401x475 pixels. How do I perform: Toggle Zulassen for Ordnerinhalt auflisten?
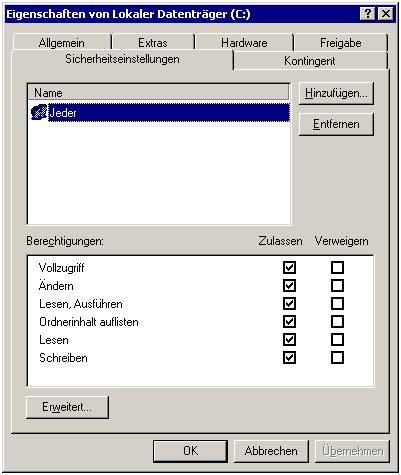289,321
